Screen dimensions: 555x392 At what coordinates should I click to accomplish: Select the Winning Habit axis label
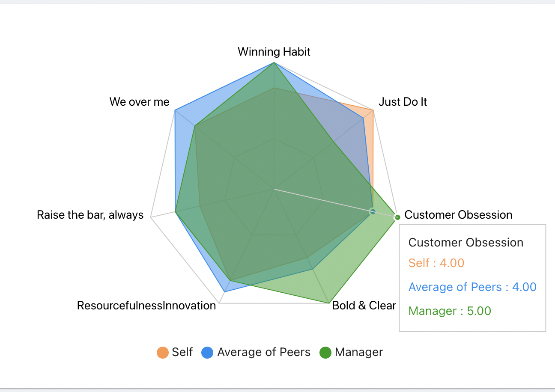[274, 52]
